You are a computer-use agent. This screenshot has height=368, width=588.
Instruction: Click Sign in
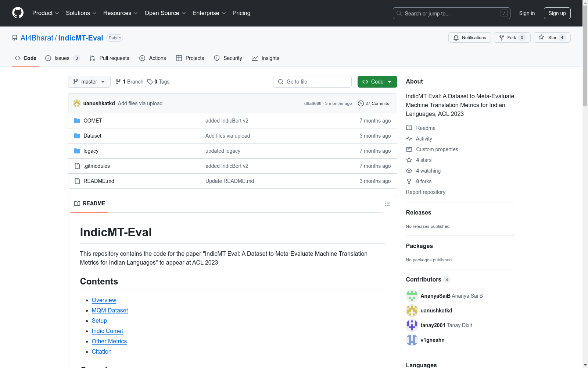527,13
